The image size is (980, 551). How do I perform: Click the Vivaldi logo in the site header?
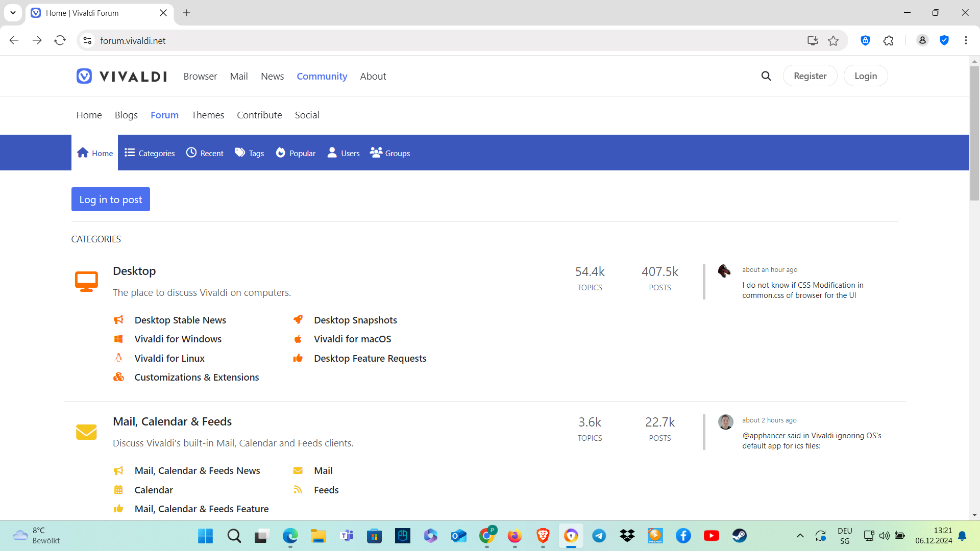click(121, 76)
